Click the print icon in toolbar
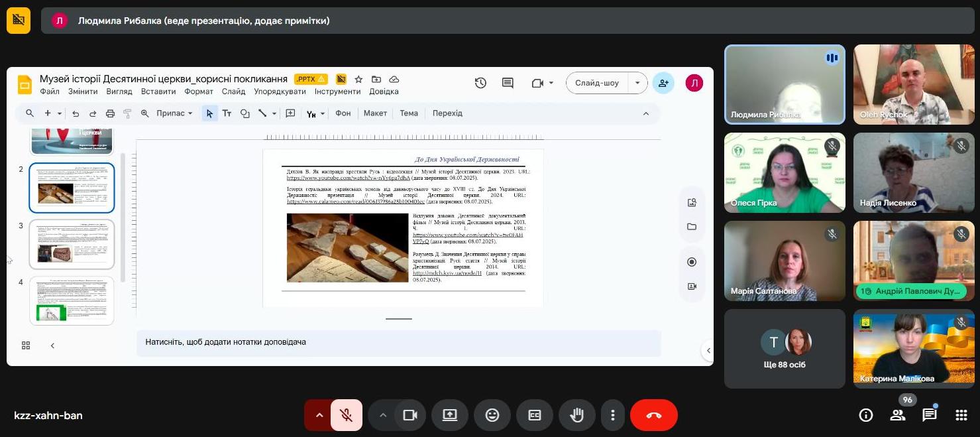Image resolution: width=980 pixels, height=437 pixels. pyautogui.click(x=111, y=113)
